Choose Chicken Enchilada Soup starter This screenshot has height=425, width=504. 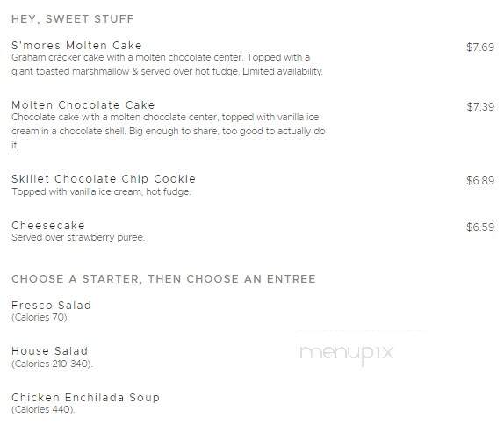[x=85, y=398]
